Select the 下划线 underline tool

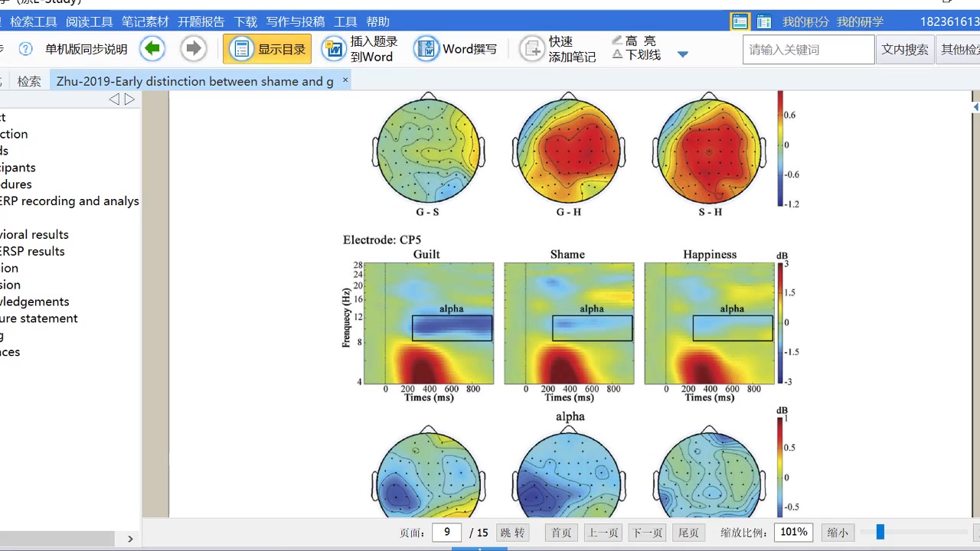click(636, 55)
